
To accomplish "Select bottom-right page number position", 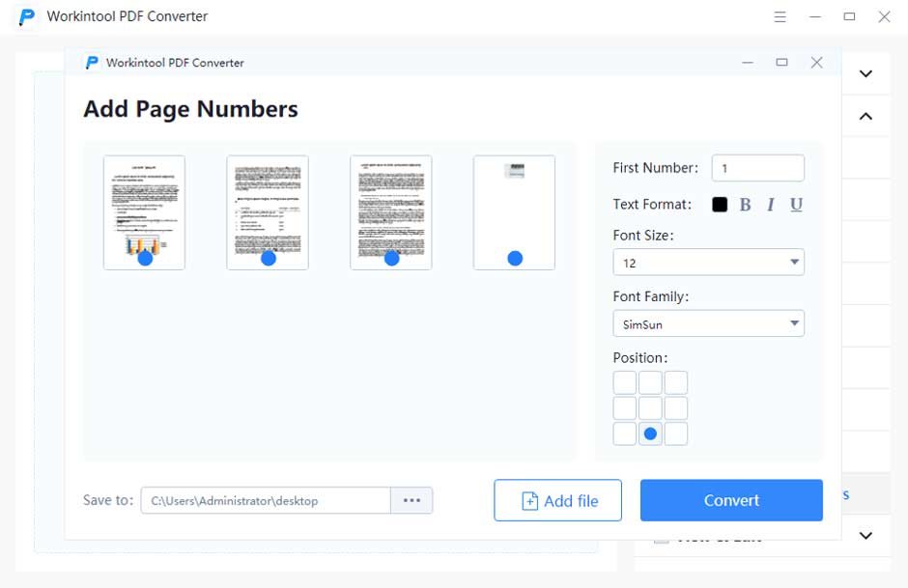I will tap(676, 434).
